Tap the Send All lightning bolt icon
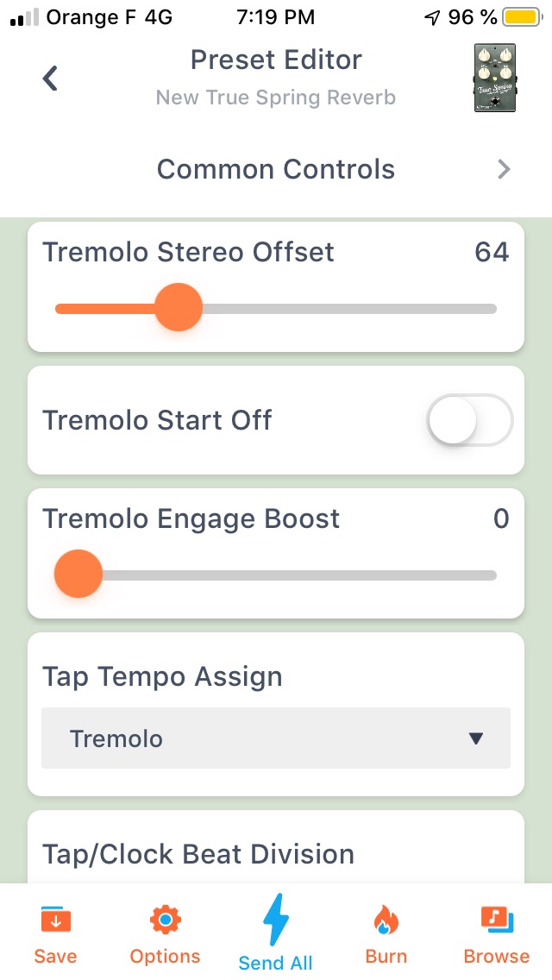The image size is (552, 980). pyautogui.click(x=275, y=921)
